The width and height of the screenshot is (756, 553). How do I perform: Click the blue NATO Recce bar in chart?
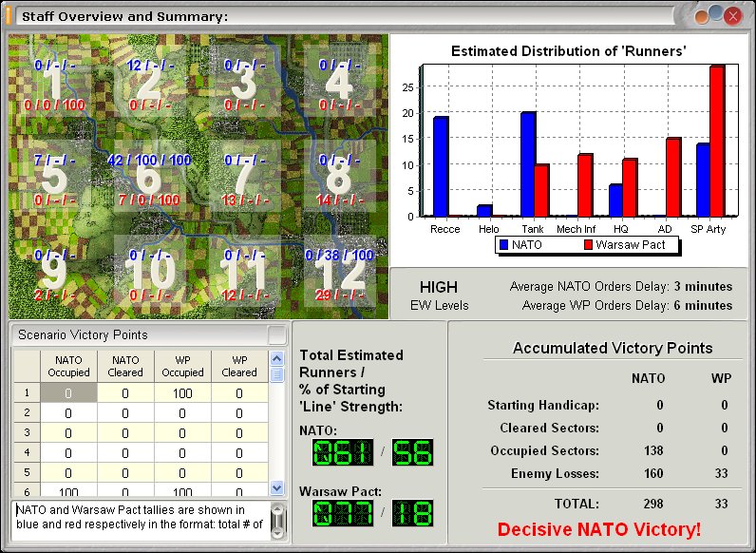click(x=441, y=166)
